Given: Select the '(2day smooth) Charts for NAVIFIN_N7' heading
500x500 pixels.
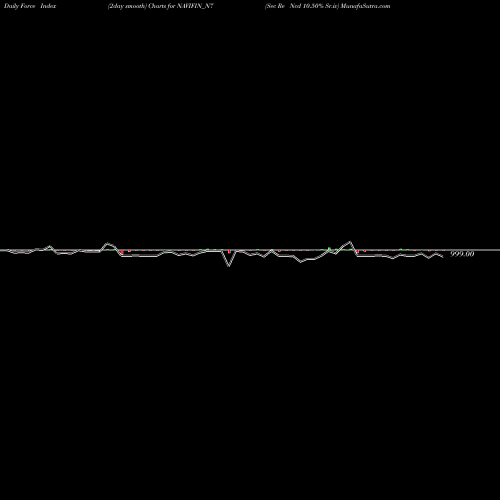Looking at the screenshot, I should 160,6.
